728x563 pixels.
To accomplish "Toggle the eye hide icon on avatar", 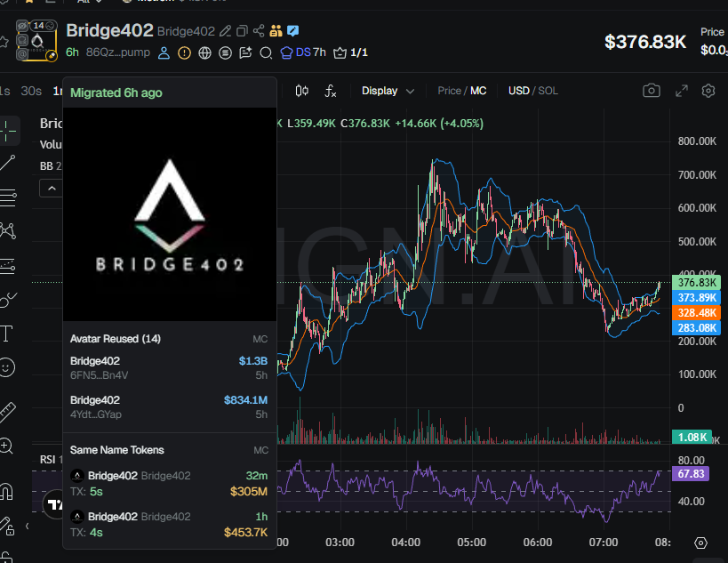I will pos(22,26).
